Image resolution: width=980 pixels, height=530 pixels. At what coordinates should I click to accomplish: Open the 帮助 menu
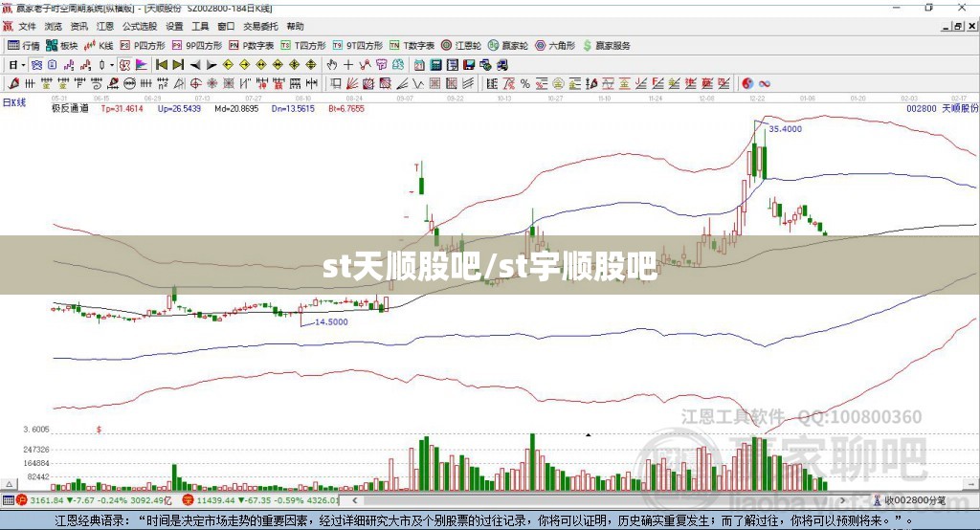(x=295, y=26)
